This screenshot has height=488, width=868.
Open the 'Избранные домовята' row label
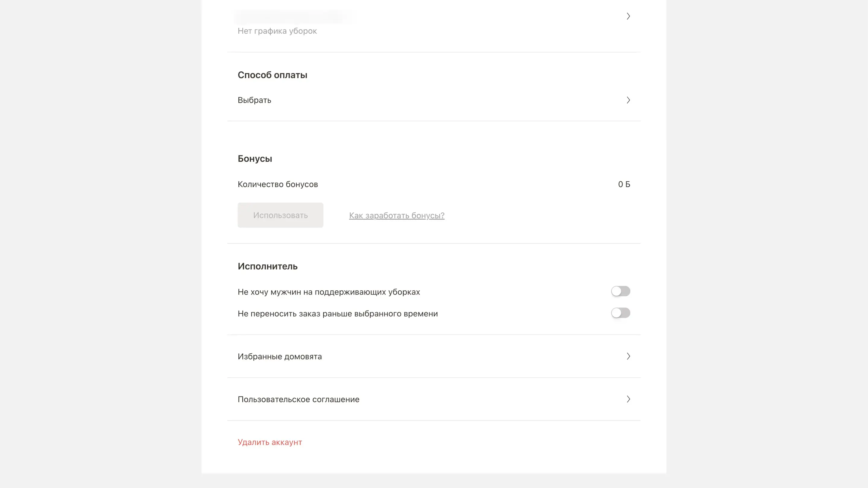pyautogui.click(x=280, y=356)
